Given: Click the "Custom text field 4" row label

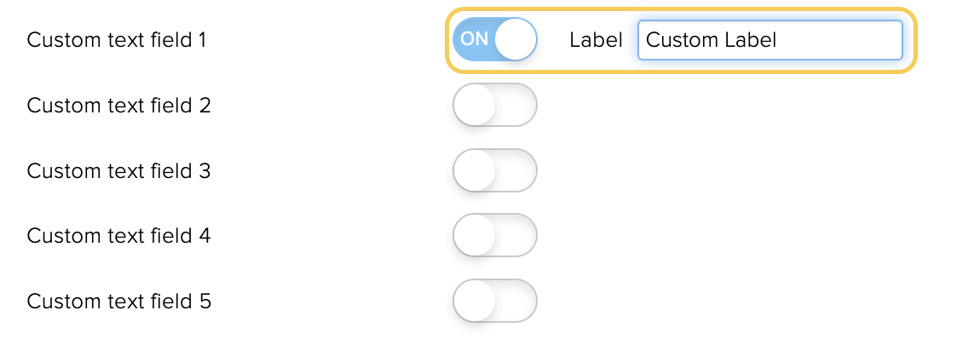Looking at the screenshot, I should pyautogui.click(x=118, y=236).
